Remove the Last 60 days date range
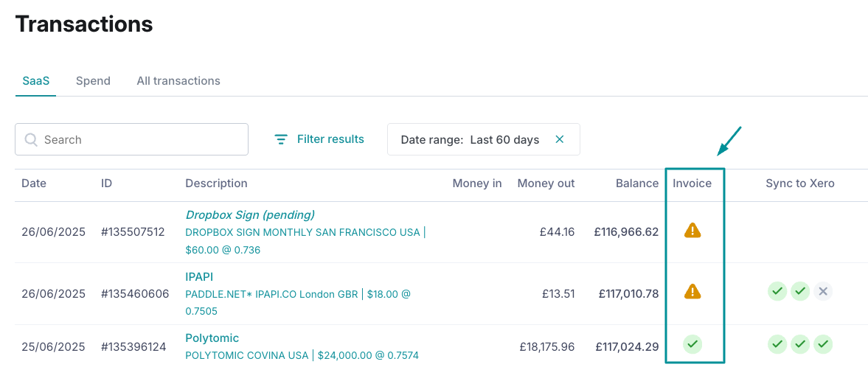 [559, 139]
